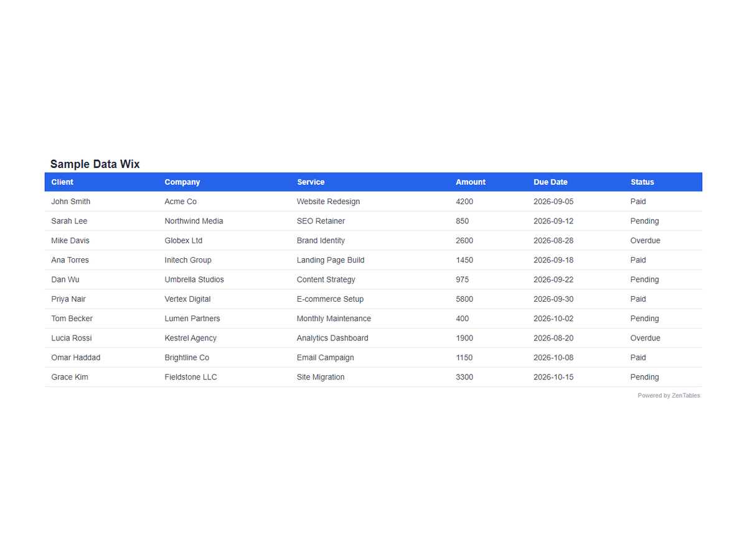Click the Umbrella Studios company cell

coord(194,279)
